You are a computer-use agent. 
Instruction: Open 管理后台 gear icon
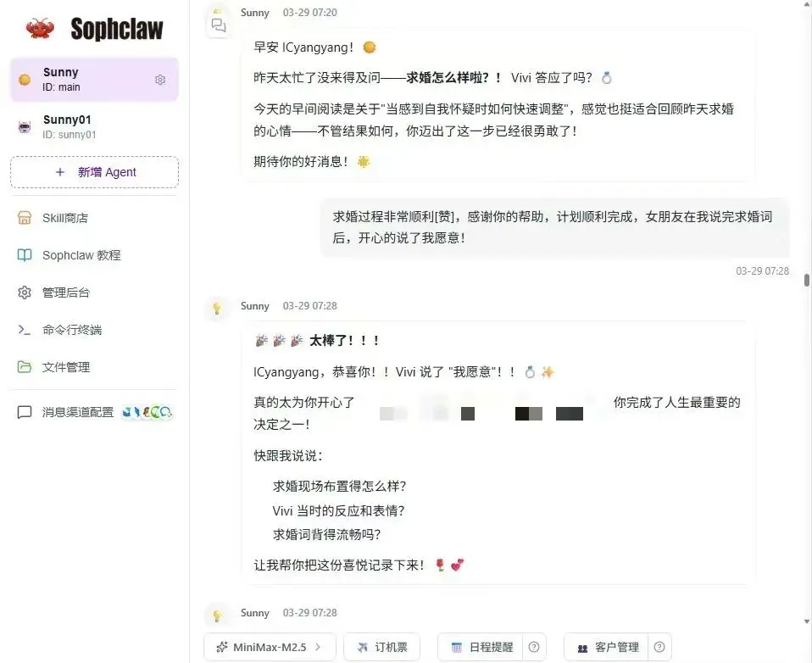pyautogui.click(x=25, y=292)
